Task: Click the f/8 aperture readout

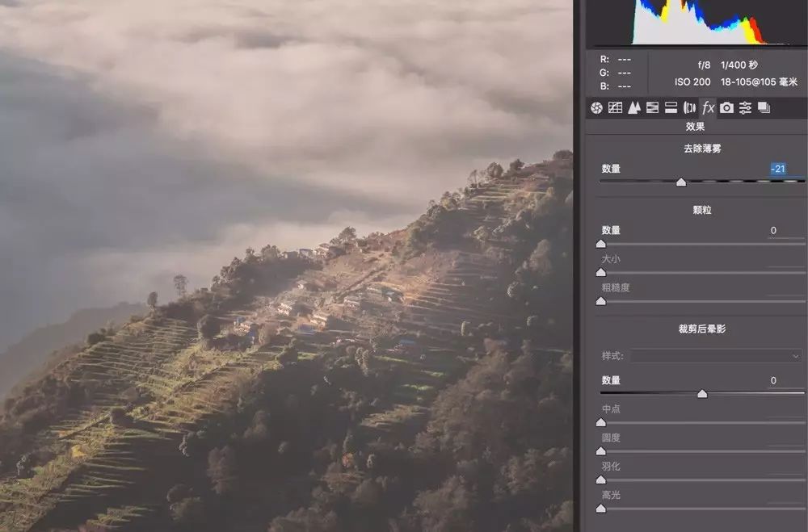Action: coord(704,65)
